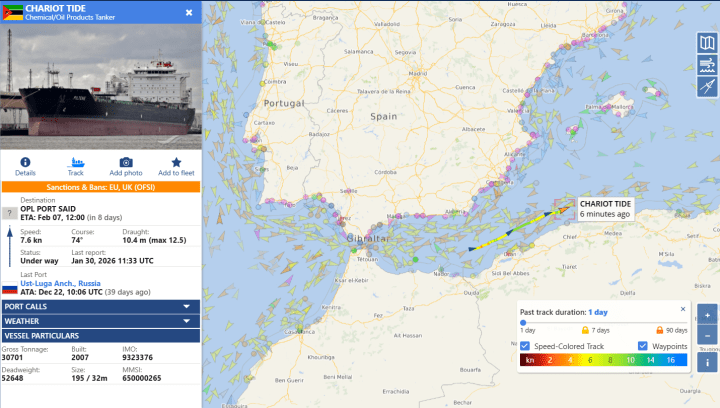Click the locked 90 days padlock icon
This screenshot has height=408, width=720.
coord(659,330)
